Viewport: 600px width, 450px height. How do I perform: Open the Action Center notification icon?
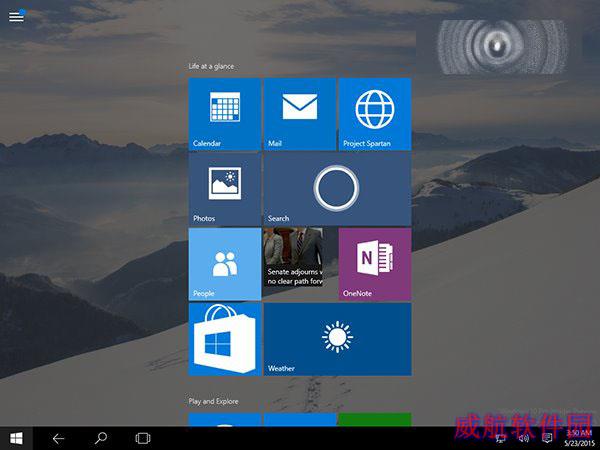click(547, 439)
